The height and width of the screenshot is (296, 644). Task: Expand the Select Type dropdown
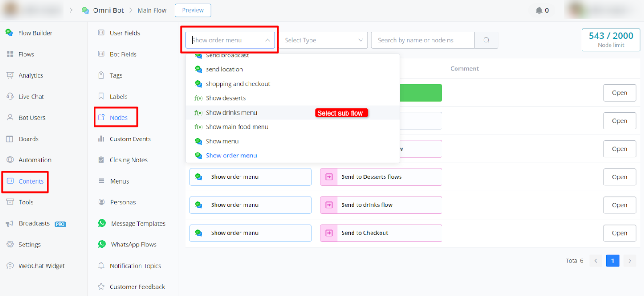(324, 40)
